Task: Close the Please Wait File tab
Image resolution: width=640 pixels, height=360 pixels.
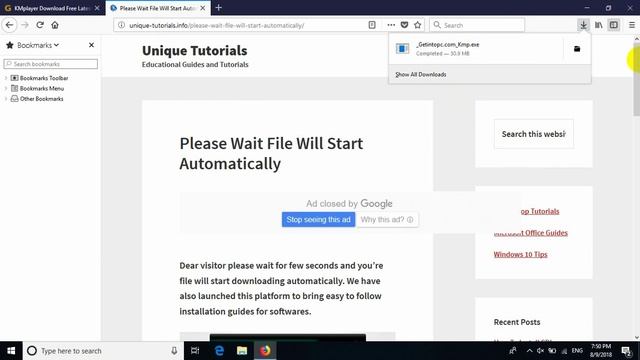Action: 203,8
